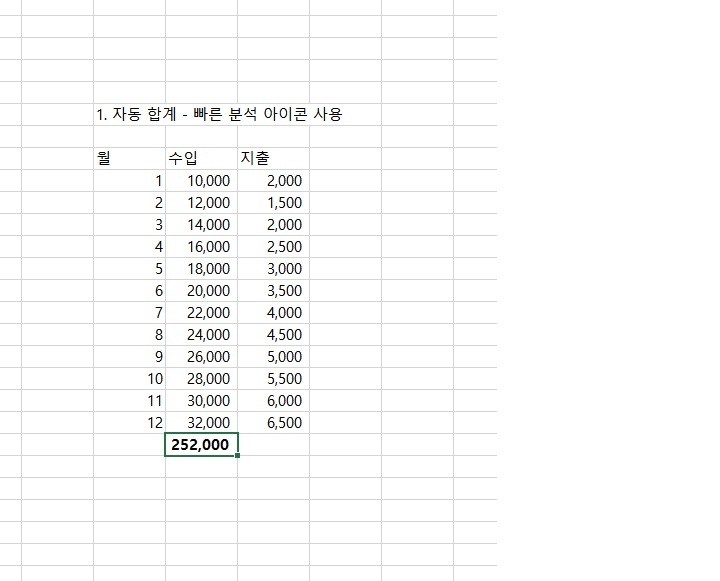Select month cell 4

point(129,247)
